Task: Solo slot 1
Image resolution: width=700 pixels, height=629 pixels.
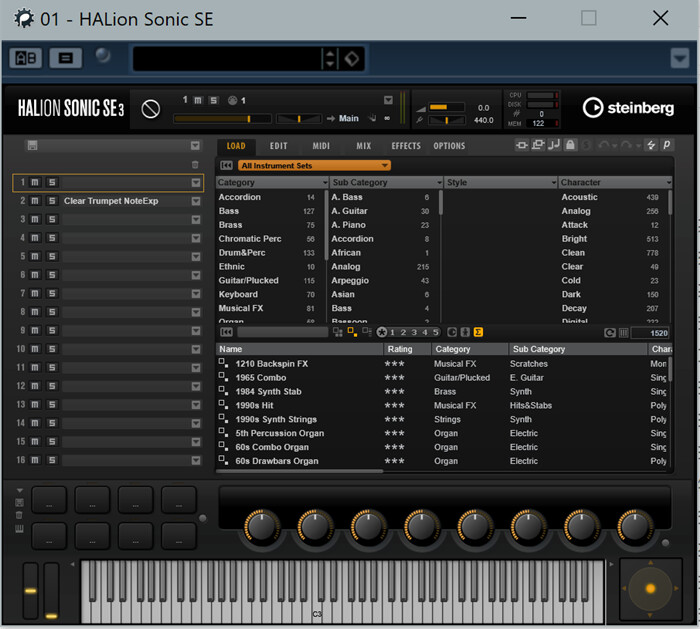Action: tap(52, 182)
